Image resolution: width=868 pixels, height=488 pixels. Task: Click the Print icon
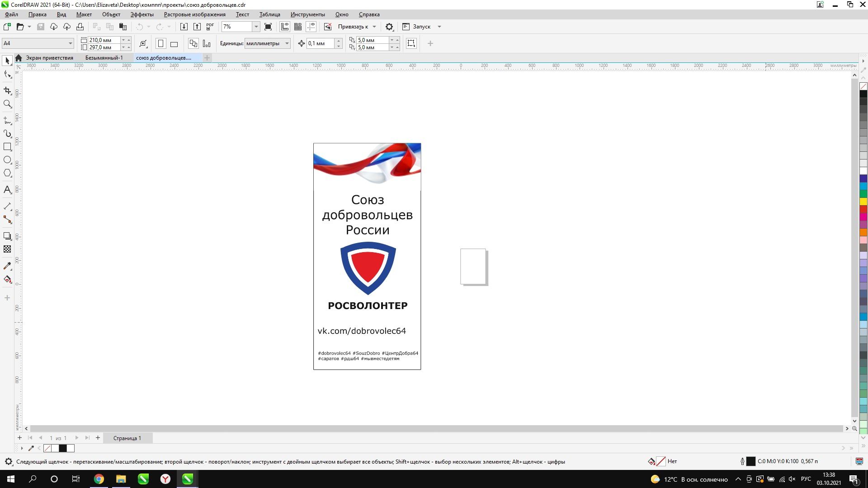click(x=80, y=27)
